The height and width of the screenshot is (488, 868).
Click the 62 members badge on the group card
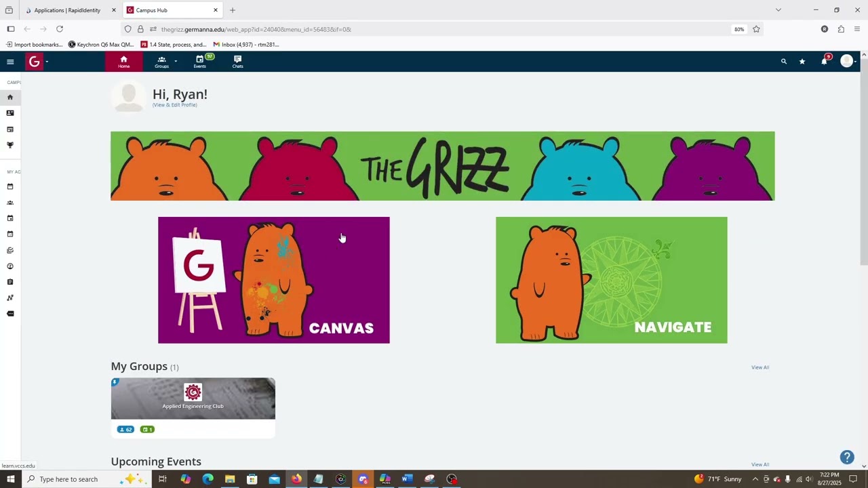point(125,429)
